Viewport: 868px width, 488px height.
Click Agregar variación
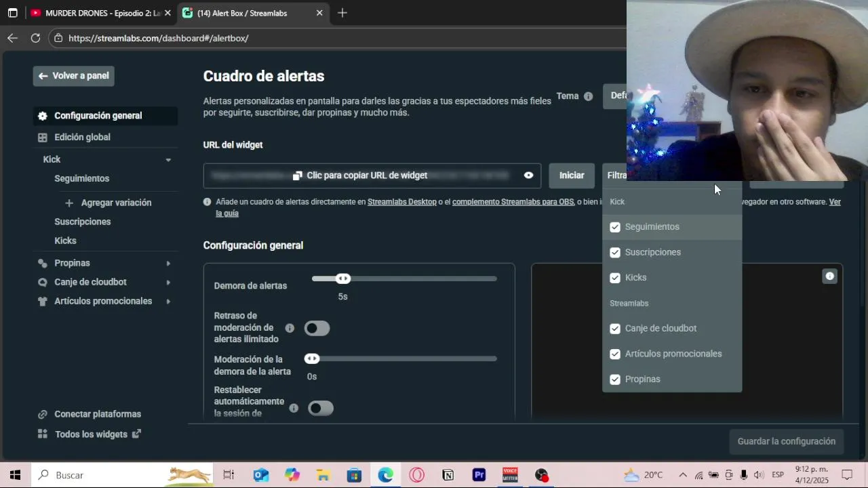click(x=117, y=203)
